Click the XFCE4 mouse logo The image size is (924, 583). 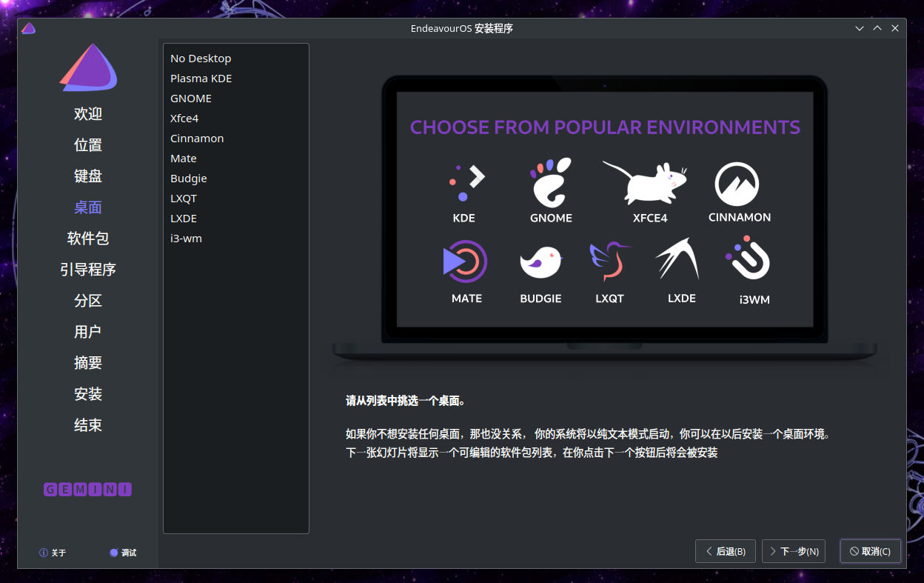tap(645, 183)
